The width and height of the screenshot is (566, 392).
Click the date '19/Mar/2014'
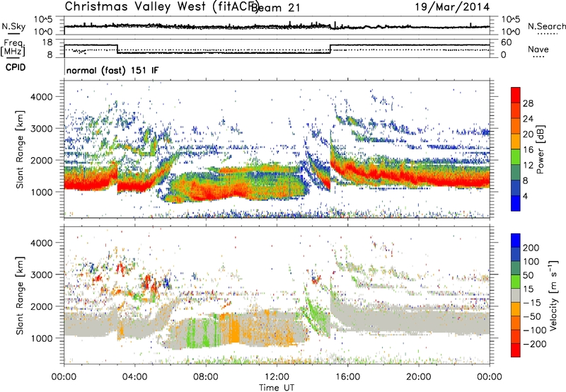coord(452,7)
